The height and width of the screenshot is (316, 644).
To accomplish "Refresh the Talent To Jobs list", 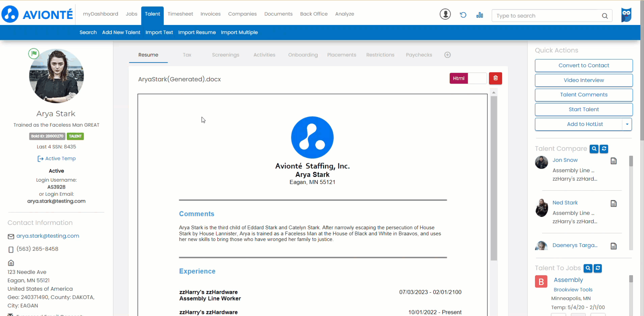I will [x=598, y=268].
